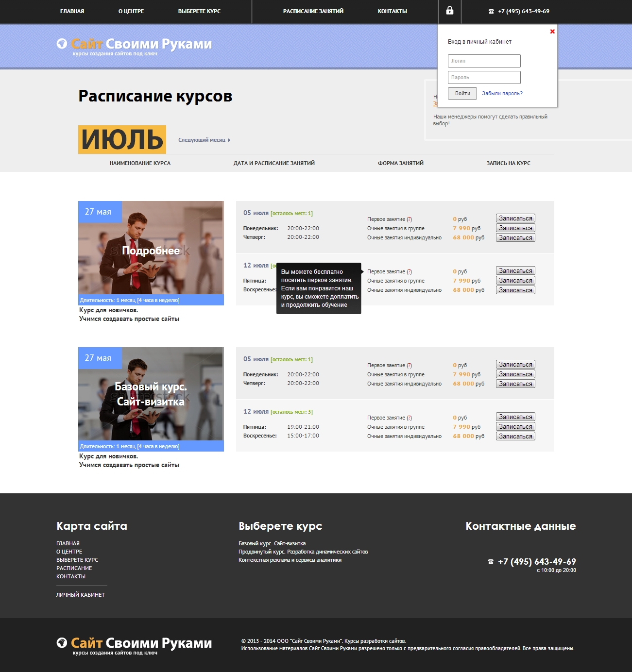Click Записаться for individual lessons, first 05 июля
The image size is (632, 672).
515,238
